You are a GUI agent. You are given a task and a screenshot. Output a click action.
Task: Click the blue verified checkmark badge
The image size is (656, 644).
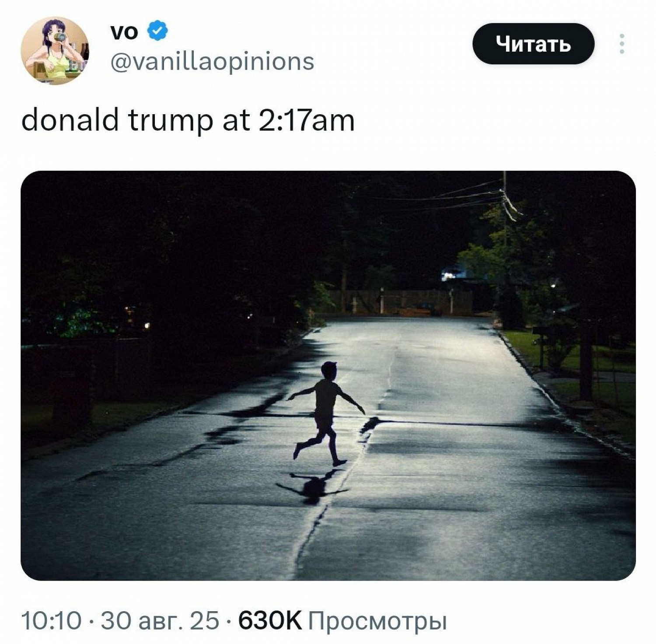(x=157, y=31)
